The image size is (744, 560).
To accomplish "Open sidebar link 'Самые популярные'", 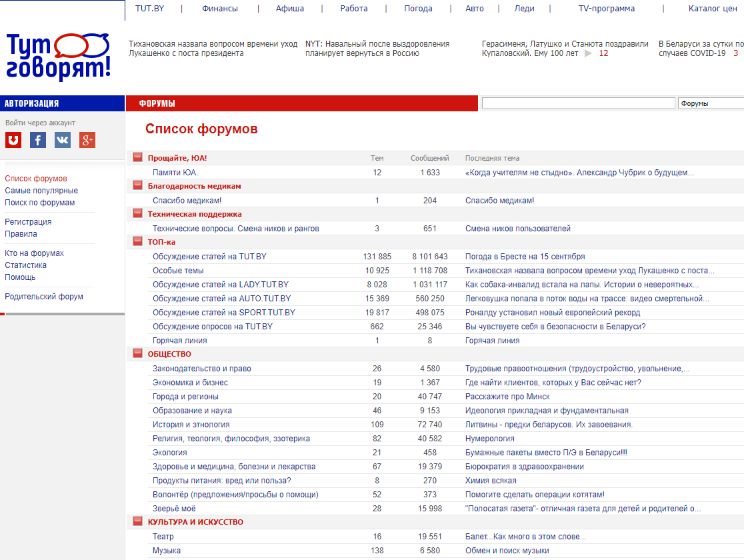I will tap(41, 191).
